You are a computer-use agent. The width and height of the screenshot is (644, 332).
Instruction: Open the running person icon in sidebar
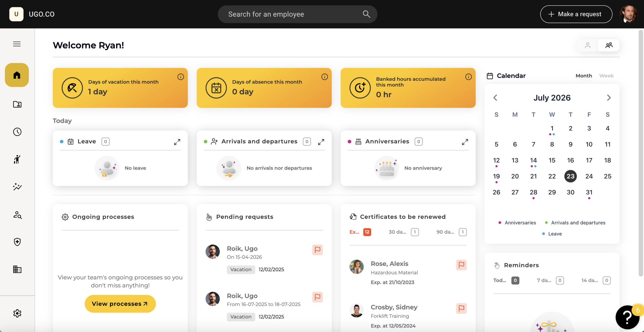pos(17,159)
